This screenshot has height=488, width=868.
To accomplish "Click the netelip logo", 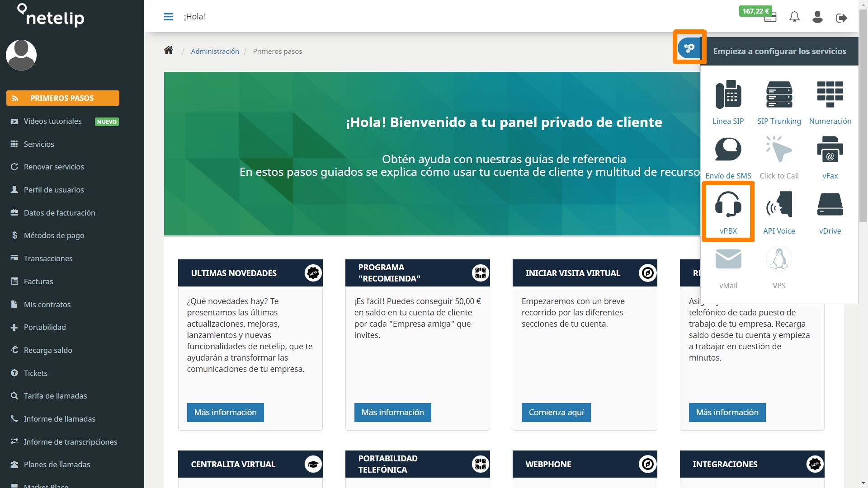I will coord(51,15).
